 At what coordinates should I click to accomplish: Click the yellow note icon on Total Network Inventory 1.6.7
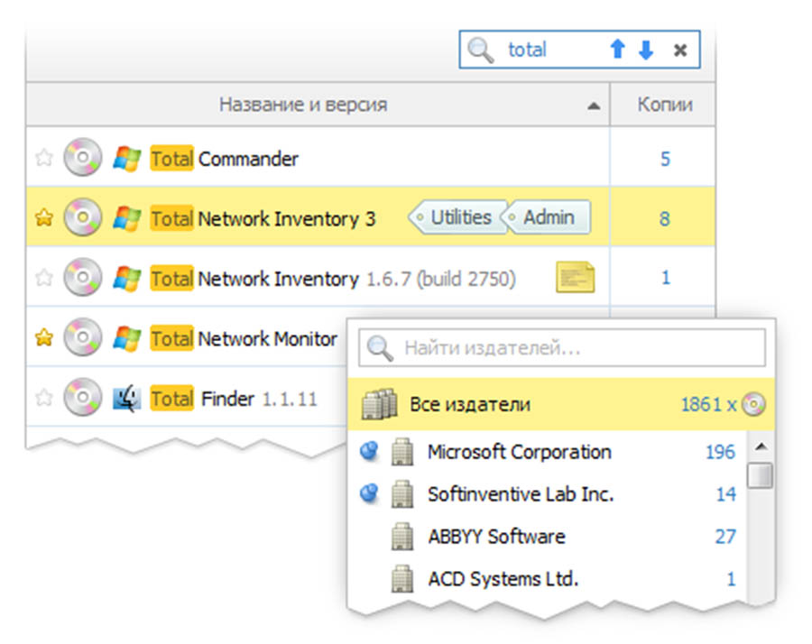[x=575, y=278]
